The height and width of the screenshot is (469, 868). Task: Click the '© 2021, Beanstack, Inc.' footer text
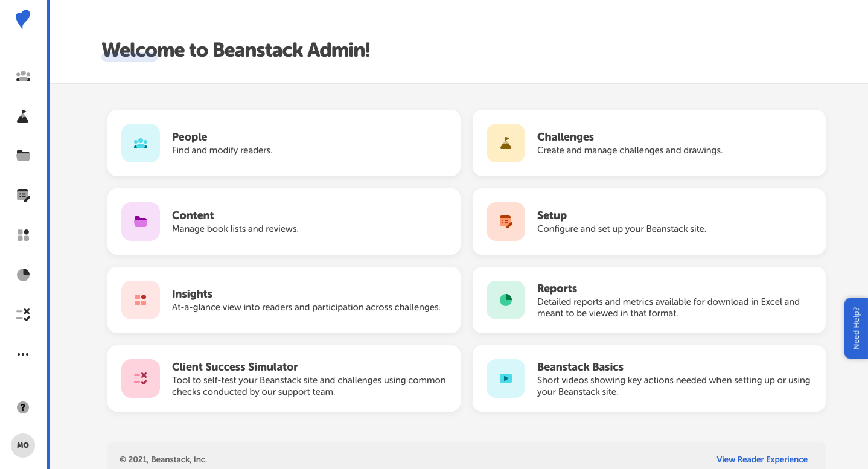pos(163,459)
